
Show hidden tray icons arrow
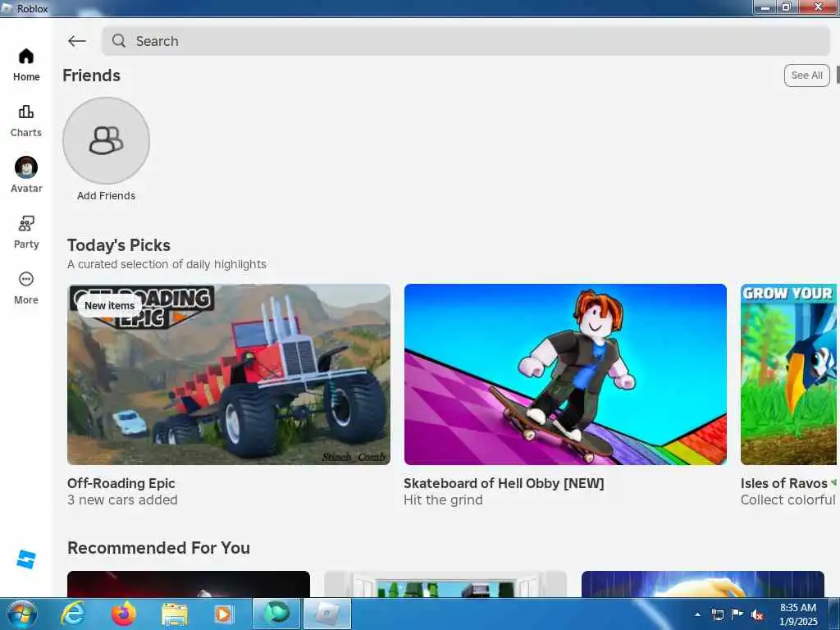[697, 614]
